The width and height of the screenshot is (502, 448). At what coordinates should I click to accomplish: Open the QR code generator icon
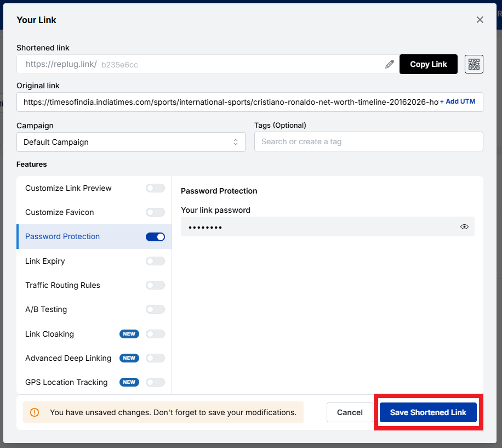(x=474, y=64)
